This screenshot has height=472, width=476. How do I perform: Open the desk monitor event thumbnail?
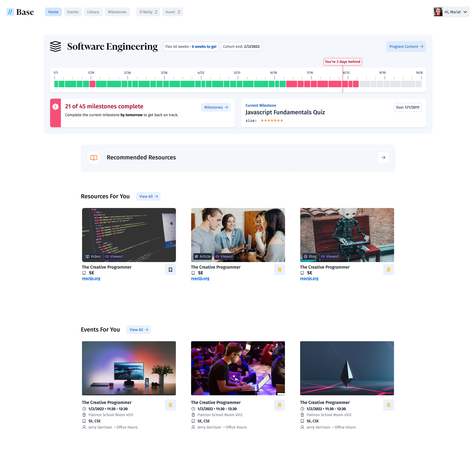pyautogui.click(x=129, y=368)
